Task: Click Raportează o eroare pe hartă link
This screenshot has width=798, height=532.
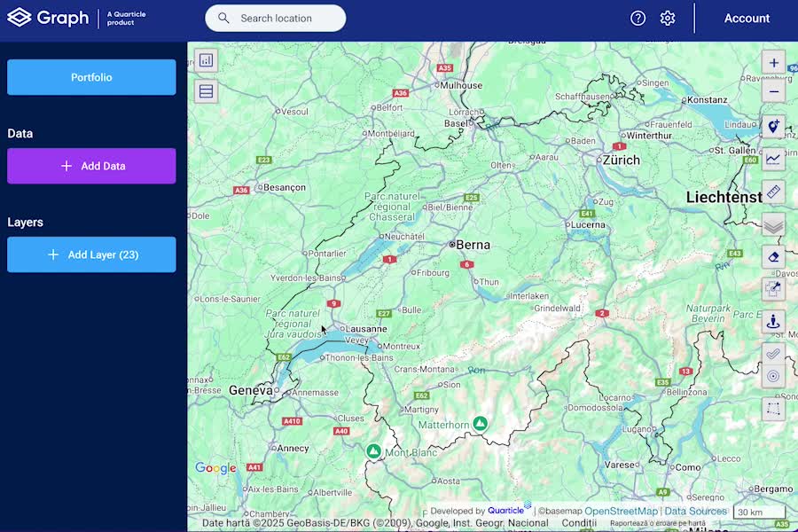Action: (658, 523)
